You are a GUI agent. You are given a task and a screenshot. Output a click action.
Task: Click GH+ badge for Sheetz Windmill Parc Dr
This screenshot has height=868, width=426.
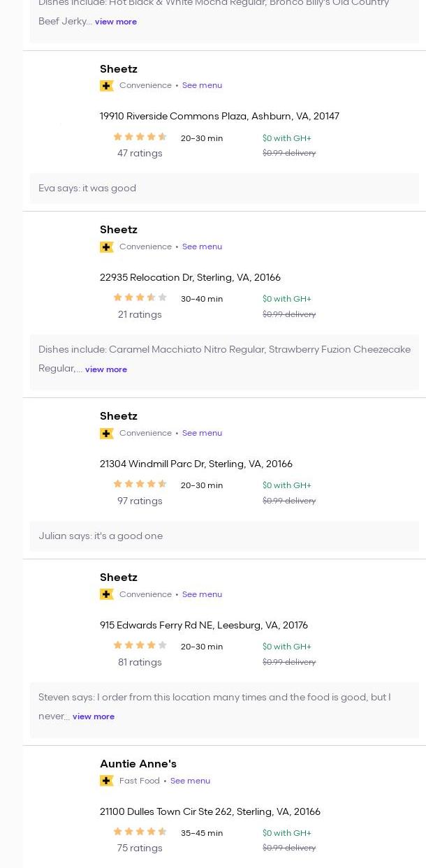tap(107, 434)
